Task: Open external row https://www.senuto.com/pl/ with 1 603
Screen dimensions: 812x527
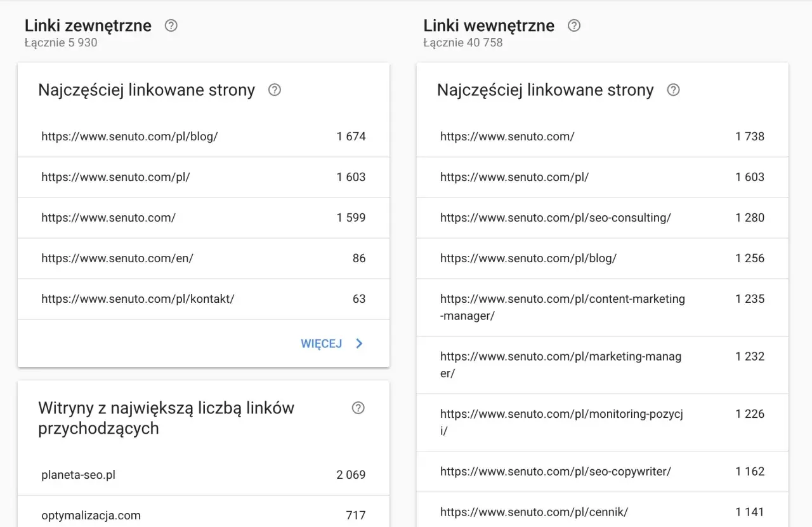Action: coord(204,177)
